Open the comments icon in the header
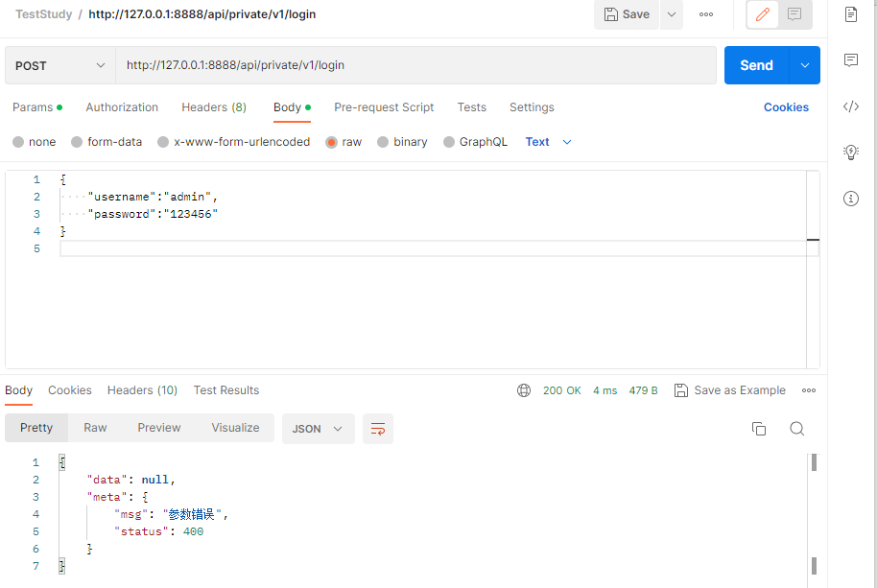 tap(794, 14)
